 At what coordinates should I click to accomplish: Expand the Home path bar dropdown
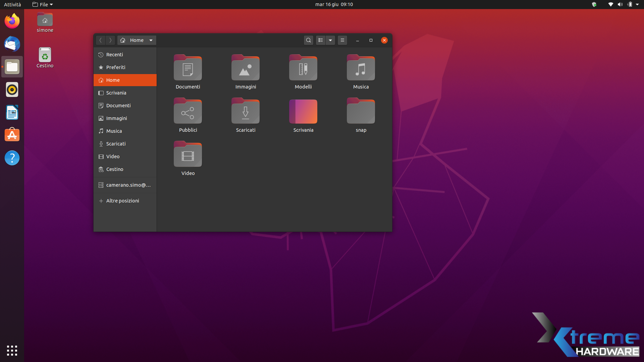tap(151, 40)
